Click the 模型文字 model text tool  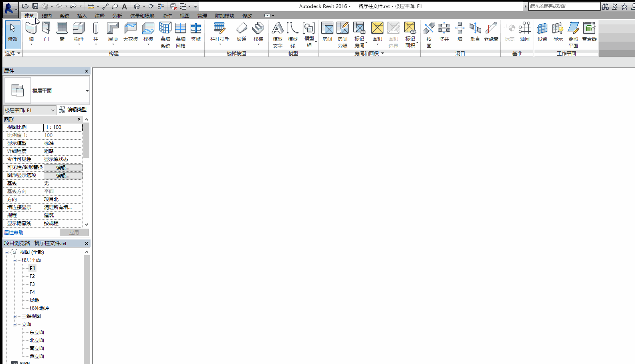click(278, 35)
